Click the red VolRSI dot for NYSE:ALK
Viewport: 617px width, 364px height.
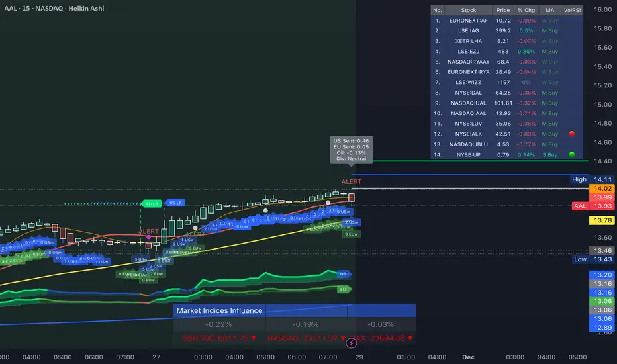coord(572,134)
